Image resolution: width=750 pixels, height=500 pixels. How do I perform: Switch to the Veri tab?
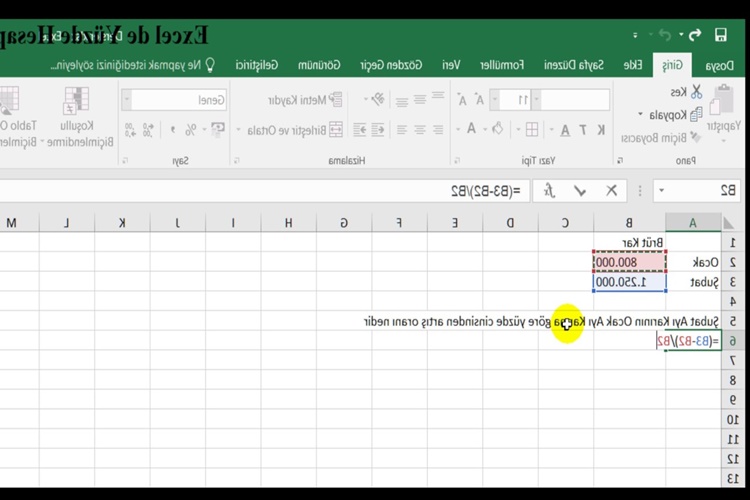[451, 65]
